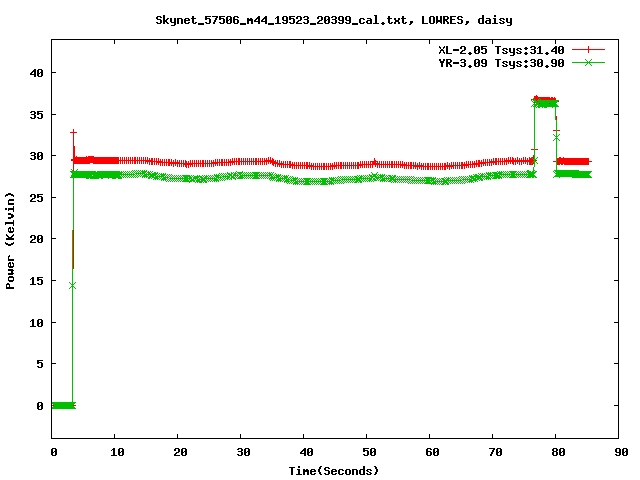Click x-axis tick label 10
Viewport: 640px width, 480px height.
click(x=117, y=452)
